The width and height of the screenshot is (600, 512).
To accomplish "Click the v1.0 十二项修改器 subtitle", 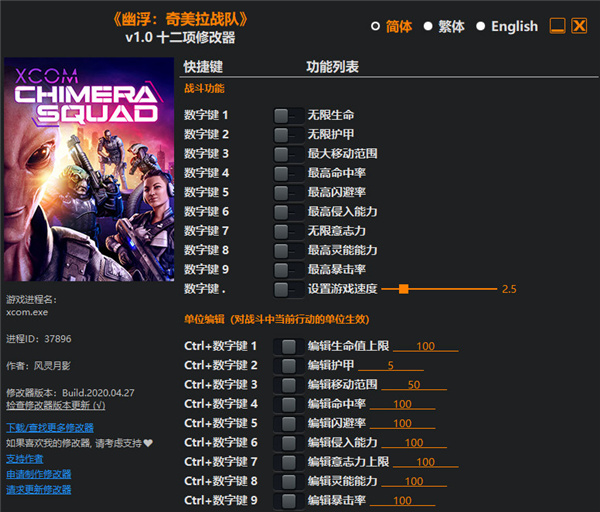I will [180, 38].
